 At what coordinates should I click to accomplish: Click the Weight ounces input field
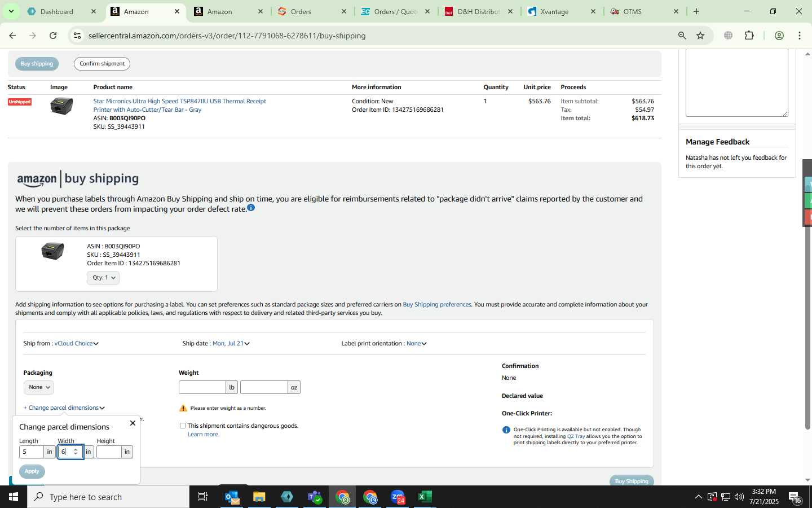click(x=264, y=387)
